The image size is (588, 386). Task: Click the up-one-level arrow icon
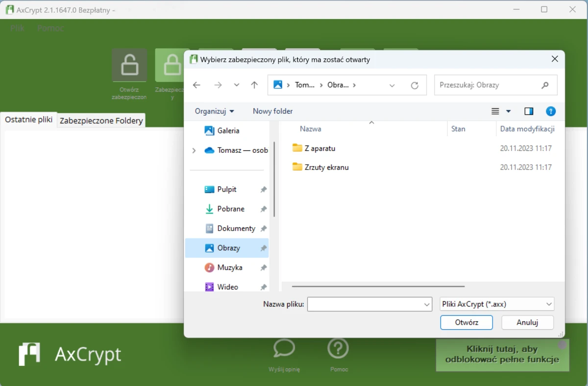pyautogui.click(x=254, y=85)
